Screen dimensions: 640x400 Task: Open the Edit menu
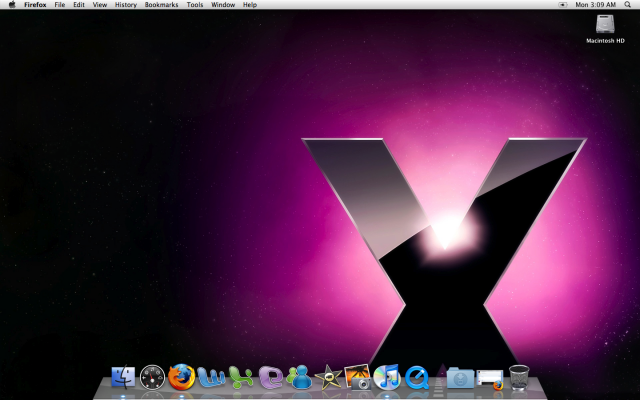pos(79,4)
